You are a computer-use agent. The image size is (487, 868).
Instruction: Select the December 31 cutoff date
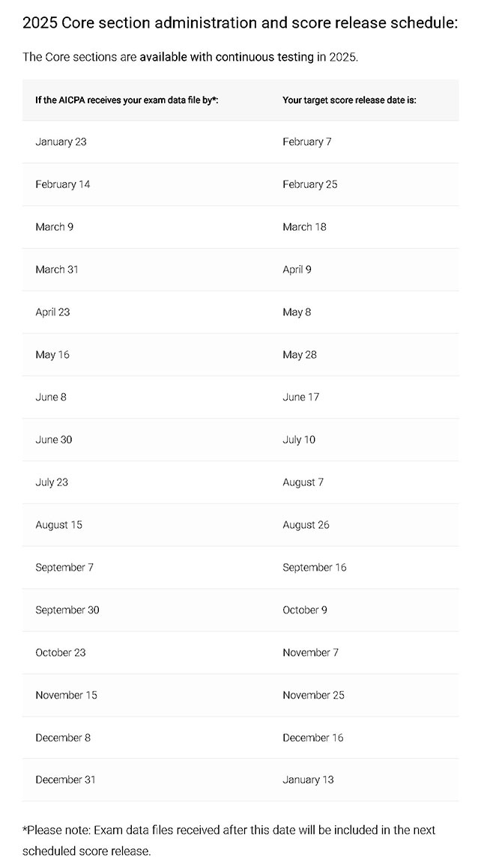[x=65, y=780]
